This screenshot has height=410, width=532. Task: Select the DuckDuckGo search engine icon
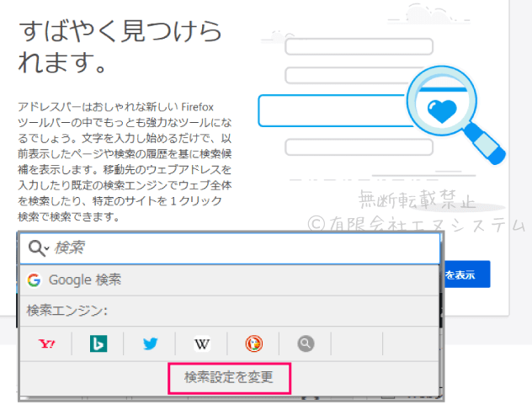253,343
